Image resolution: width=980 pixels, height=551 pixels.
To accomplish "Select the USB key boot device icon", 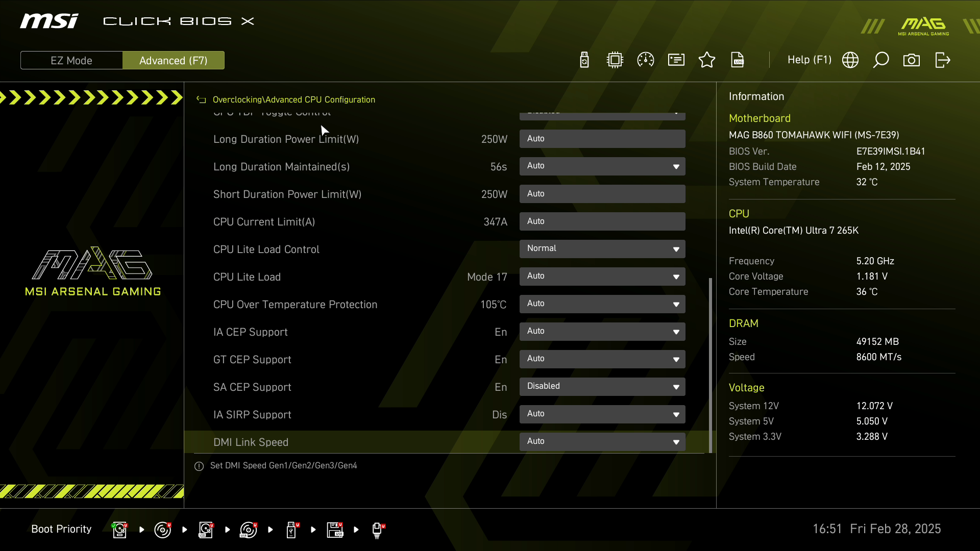I will [x=291, y=530].
